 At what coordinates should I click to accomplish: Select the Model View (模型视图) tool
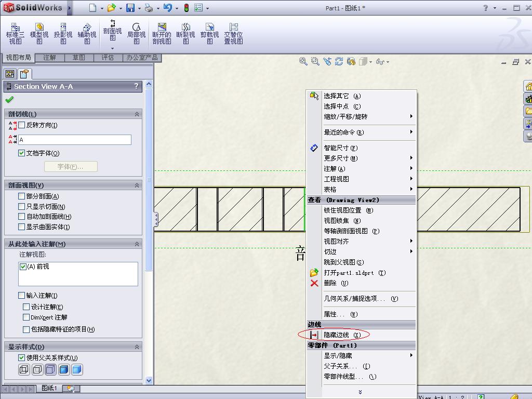tap(39, 34)
